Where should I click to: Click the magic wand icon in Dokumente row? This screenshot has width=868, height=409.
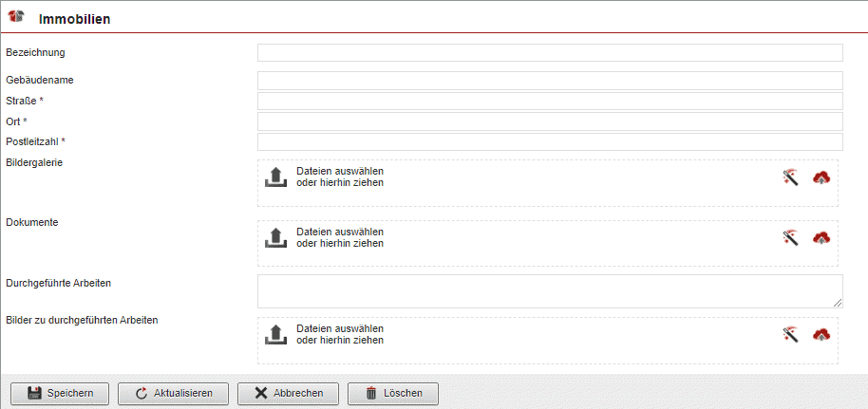click(789, 237)
